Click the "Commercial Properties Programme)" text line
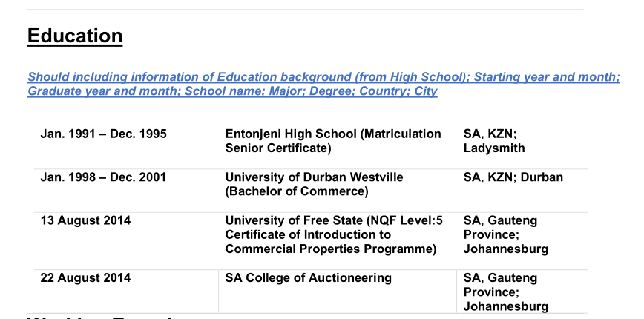644x319 pixels. pyautogui.click(x=330, y=249)
